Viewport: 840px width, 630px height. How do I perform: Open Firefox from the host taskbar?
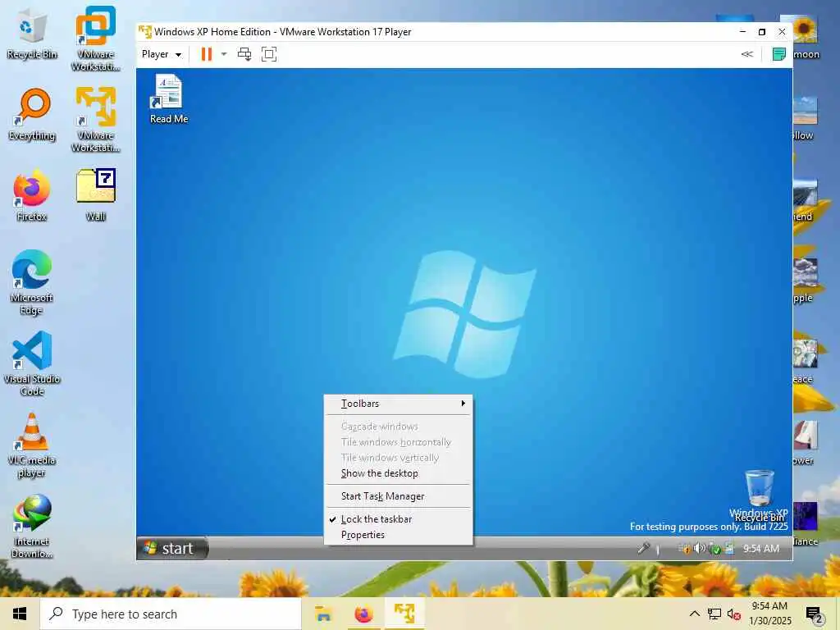coord(363,614)
